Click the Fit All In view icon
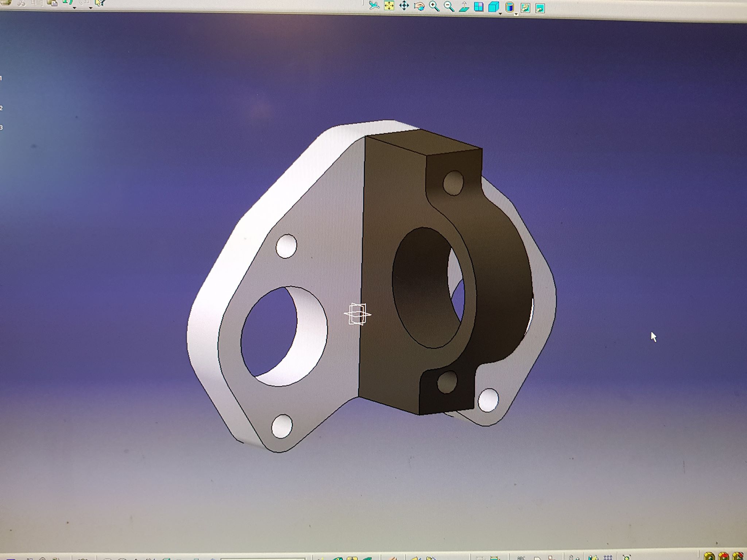 [x=389, y=5]
